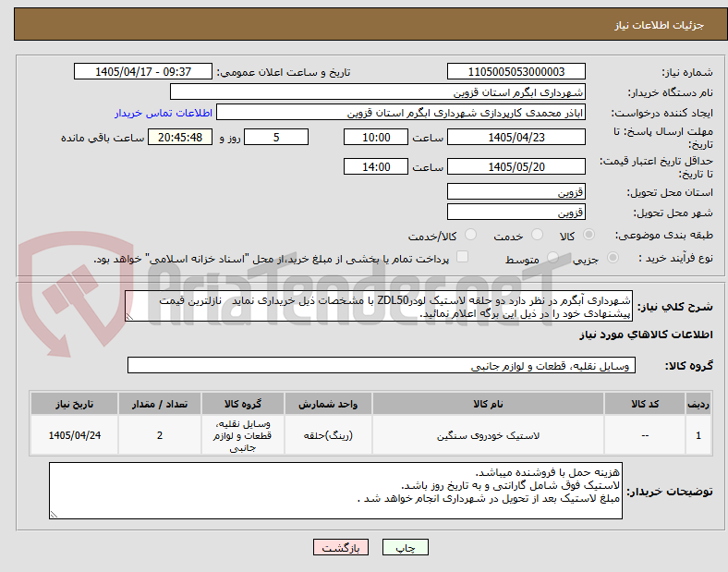The width and height of the screenshot is (728, 572).
Task: Click the شرح کلی نیاز description text area
Action: (x=379, y=306)
